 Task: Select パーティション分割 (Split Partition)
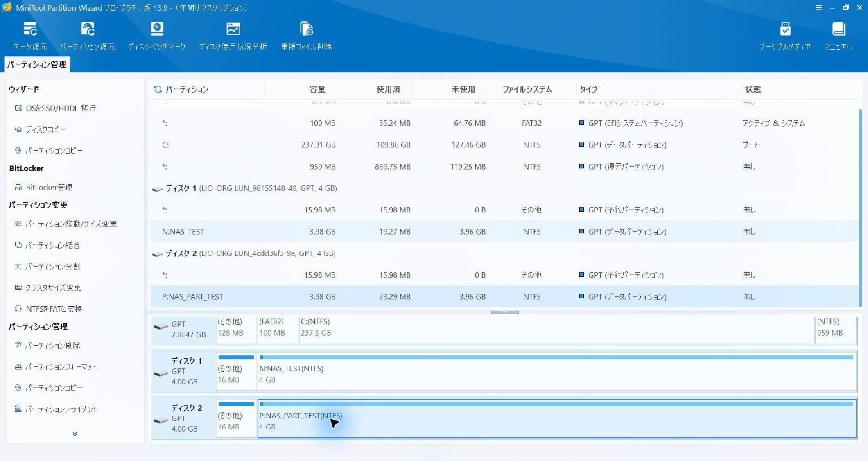tap(47, 266)
